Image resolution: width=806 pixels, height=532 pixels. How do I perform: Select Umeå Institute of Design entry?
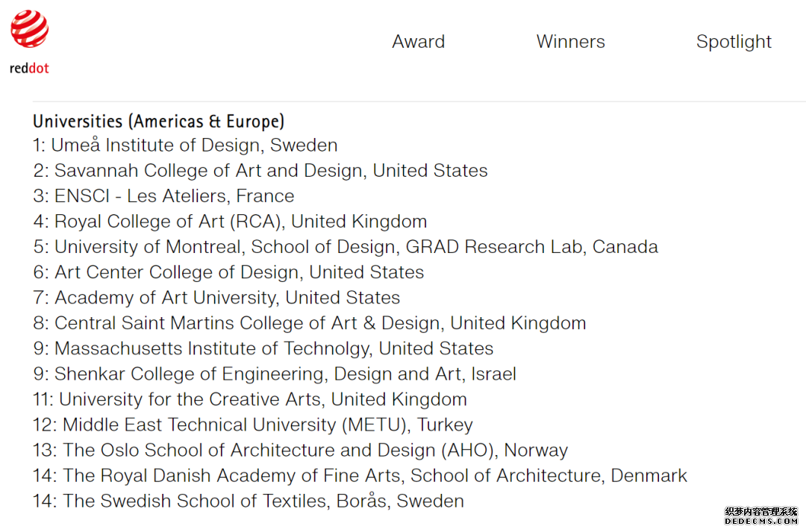click(185, 145)
